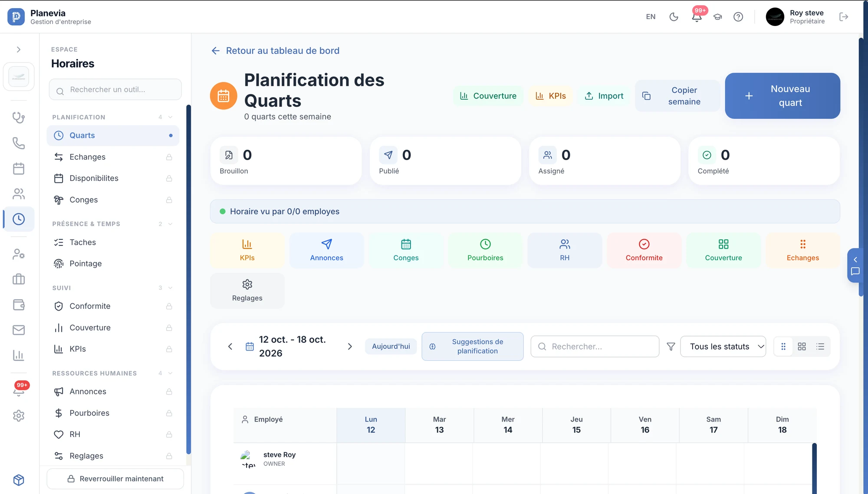
Task: Collapse the PRÉSENCE & TEMPS section
Action: click(x=170, y=224)
